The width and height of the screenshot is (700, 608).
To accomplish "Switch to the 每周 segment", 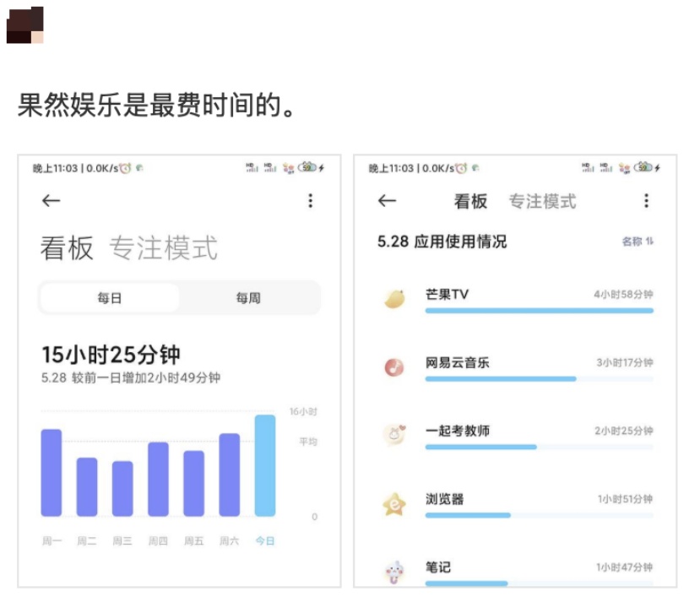I will coord(248,298).
